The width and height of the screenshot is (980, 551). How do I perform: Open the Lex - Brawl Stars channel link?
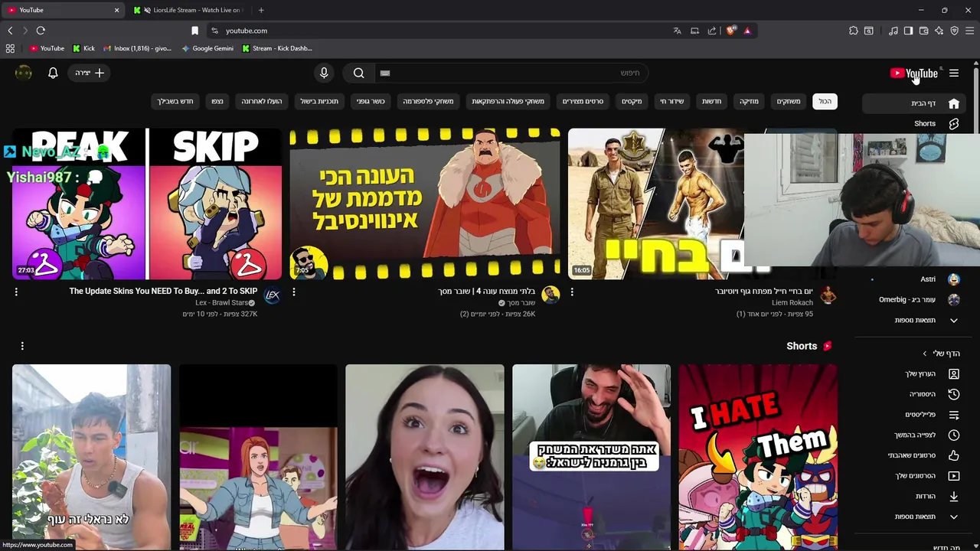tap(222, 303)
